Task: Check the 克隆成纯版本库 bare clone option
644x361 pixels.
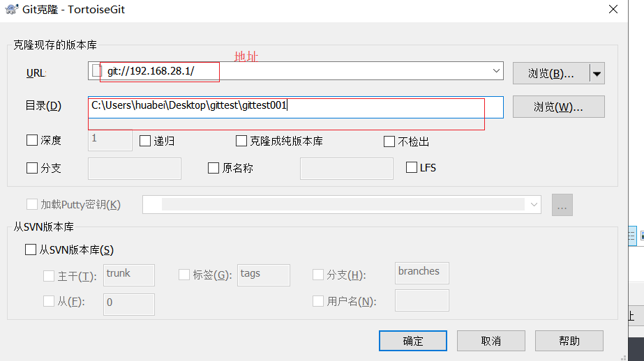Action: tap(241, 141)
